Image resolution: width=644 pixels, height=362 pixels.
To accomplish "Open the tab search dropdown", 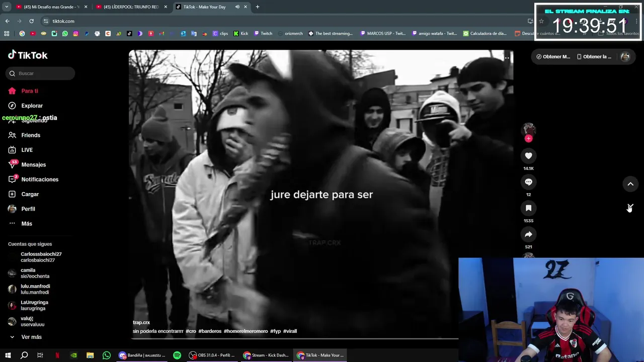I will tap(7, 7).
